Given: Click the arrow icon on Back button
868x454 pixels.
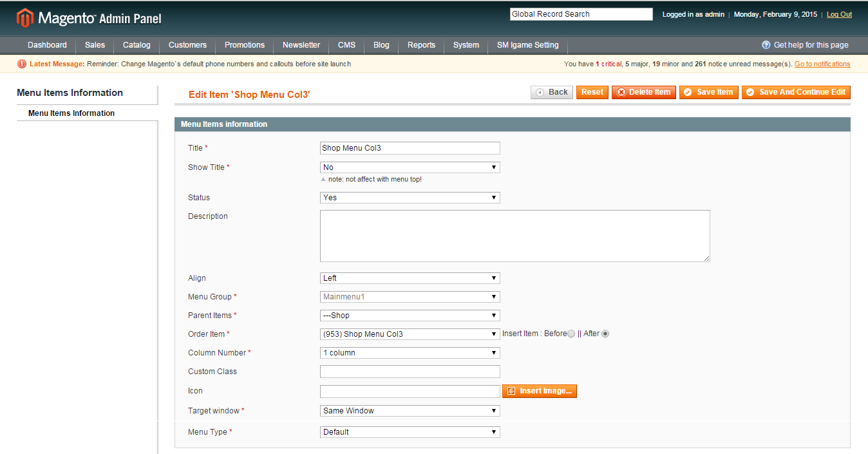Looking at the screenshot, I should point(540,92).
